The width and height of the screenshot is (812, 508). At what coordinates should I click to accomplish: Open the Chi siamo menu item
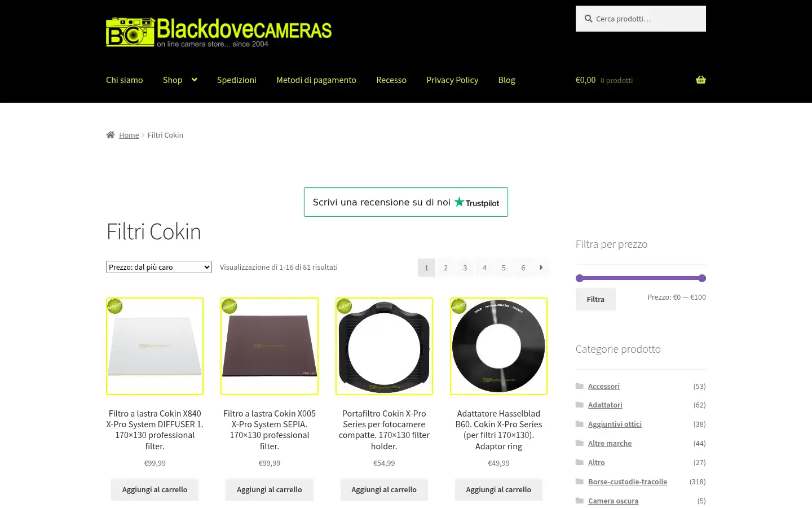point(125,80)
